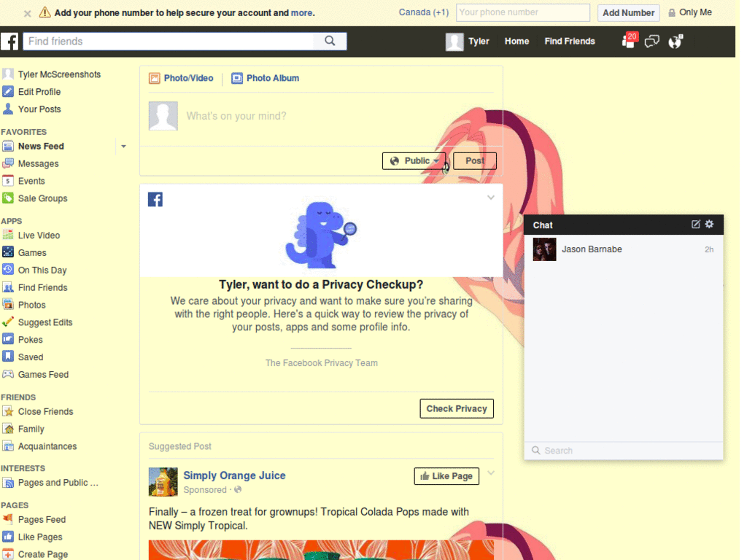Select the Photo Album composer tab
Viewport: 747px width, 560px height.
coord(265,78)
